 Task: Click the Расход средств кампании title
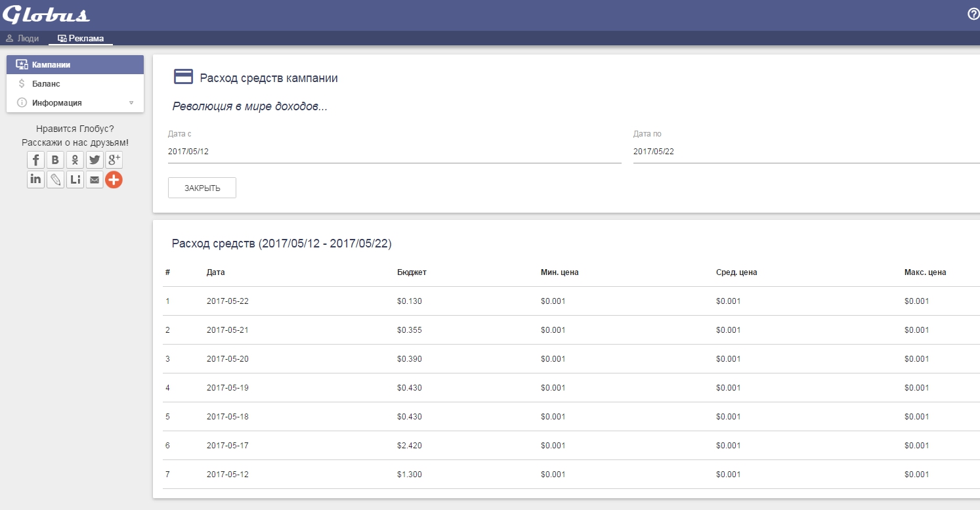269,78
